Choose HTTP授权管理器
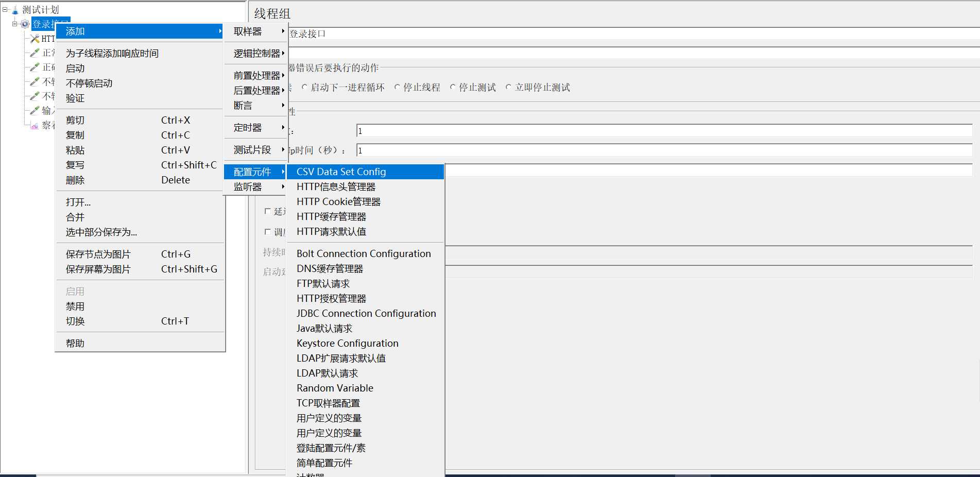The image size is (980, 477). click(365, 298)
